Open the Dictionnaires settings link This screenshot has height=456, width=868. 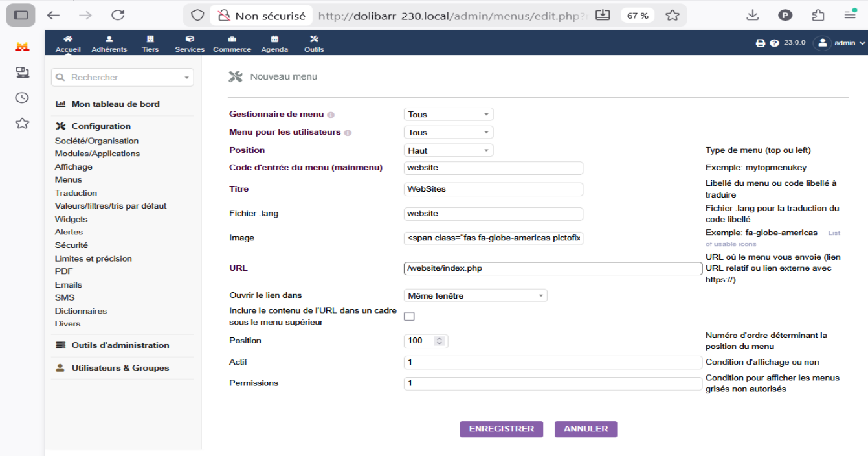[81, 311]
